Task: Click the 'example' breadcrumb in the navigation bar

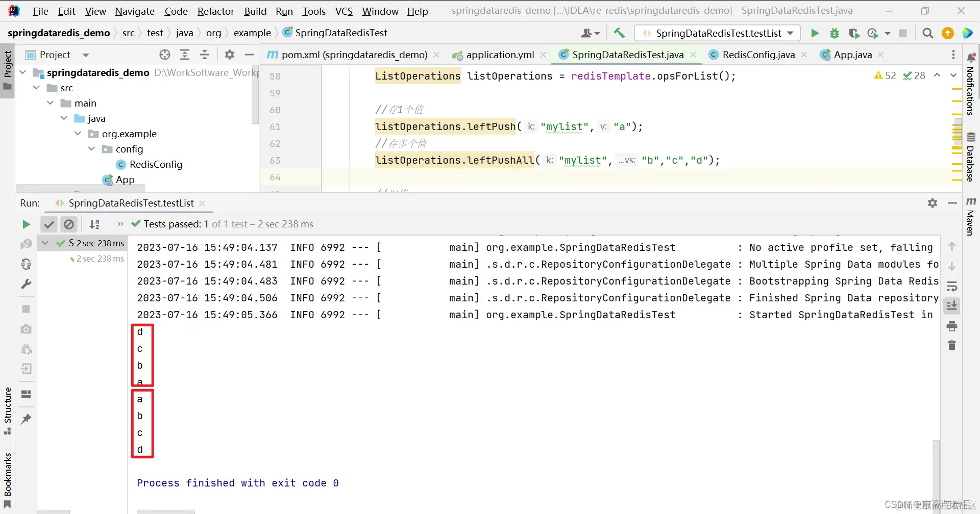Action: click(x=252, y=33)
